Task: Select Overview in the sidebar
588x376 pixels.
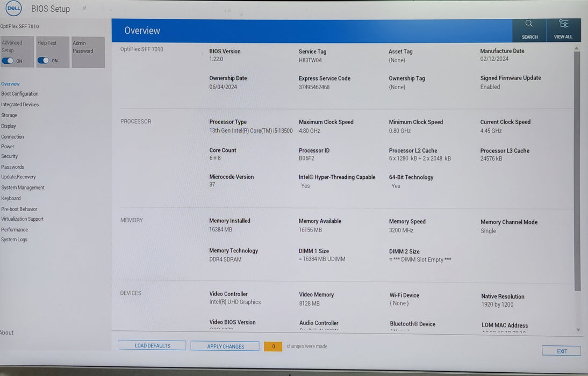Action: click(x=11, y=84)
